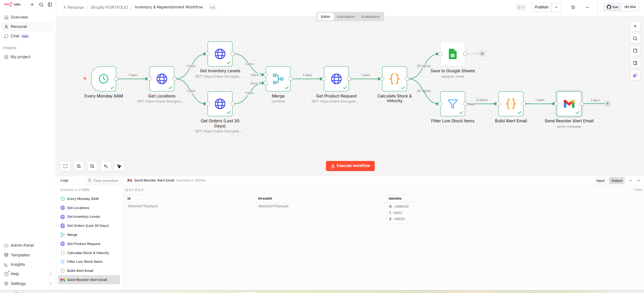
Task: Select Get Inventory Levels in the logs list
Action: click(x=89, y=217)
